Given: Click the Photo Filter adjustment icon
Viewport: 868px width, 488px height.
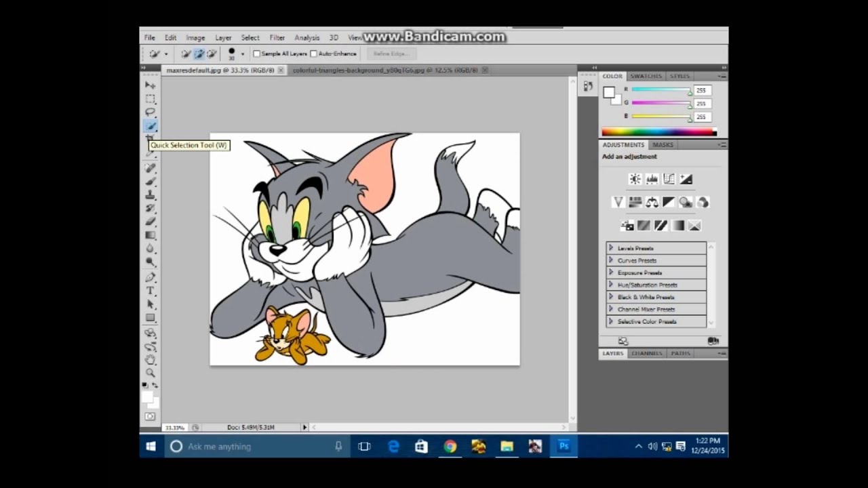Looking at the screenshot, I should pyautogui.click(x=686, y=202).
